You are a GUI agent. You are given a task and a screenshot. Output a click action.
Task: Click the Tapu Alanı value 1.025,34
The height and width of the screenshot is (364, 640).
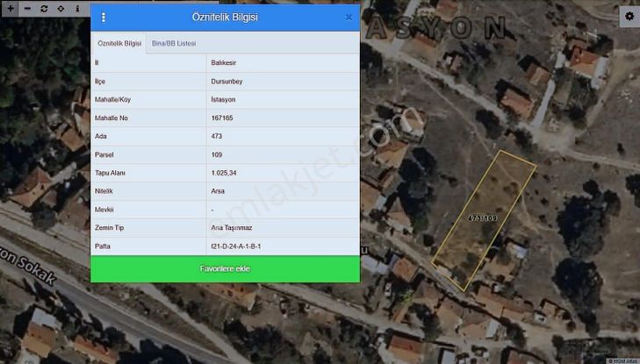tap(226, 173)
